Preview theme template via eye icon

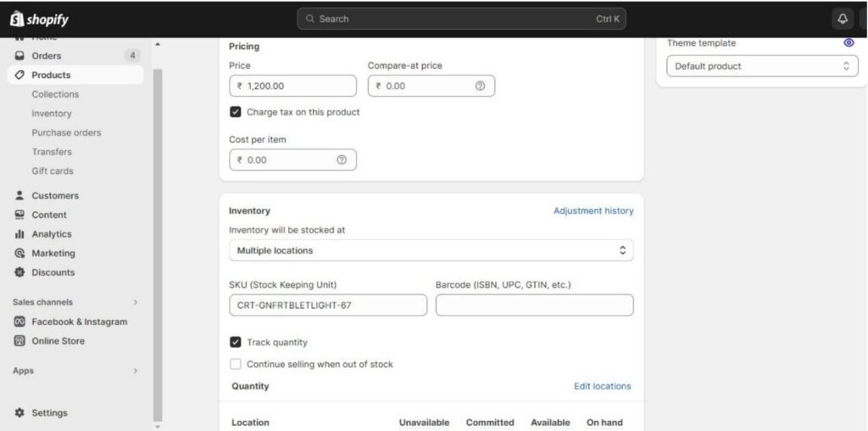click(x=849, y=42)
